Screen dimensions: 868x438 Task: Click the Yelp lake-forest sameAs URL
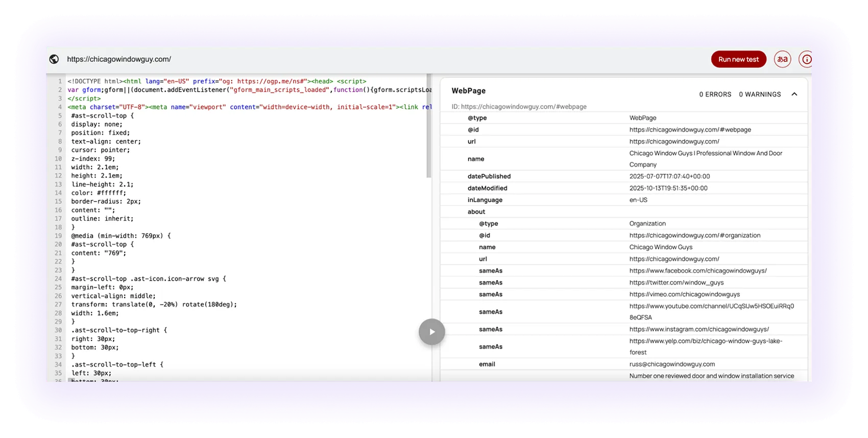(x=706, y=347)
